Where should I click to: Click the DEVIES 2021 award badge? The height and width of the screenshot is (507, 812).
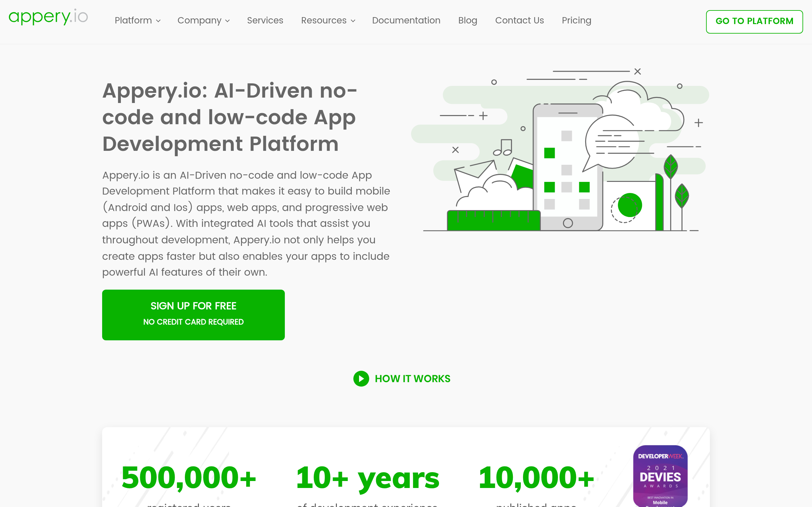click(x=660, y=476)
